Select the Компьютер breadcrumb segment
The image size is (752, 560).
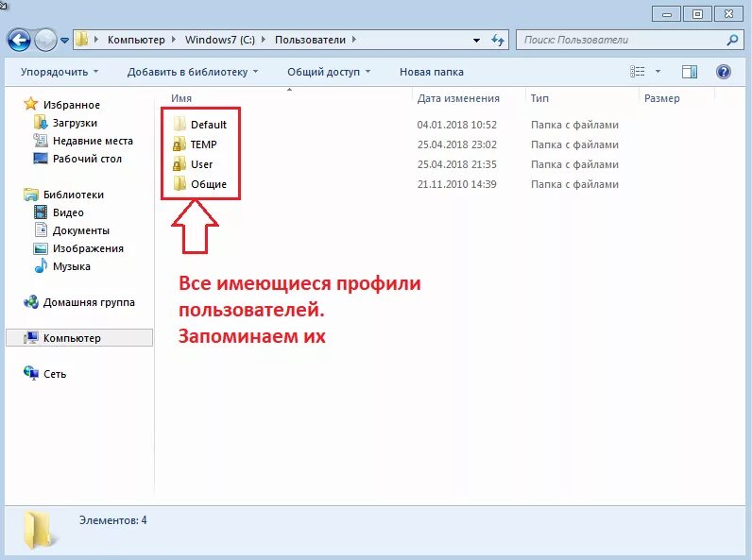tap(136, 40)
